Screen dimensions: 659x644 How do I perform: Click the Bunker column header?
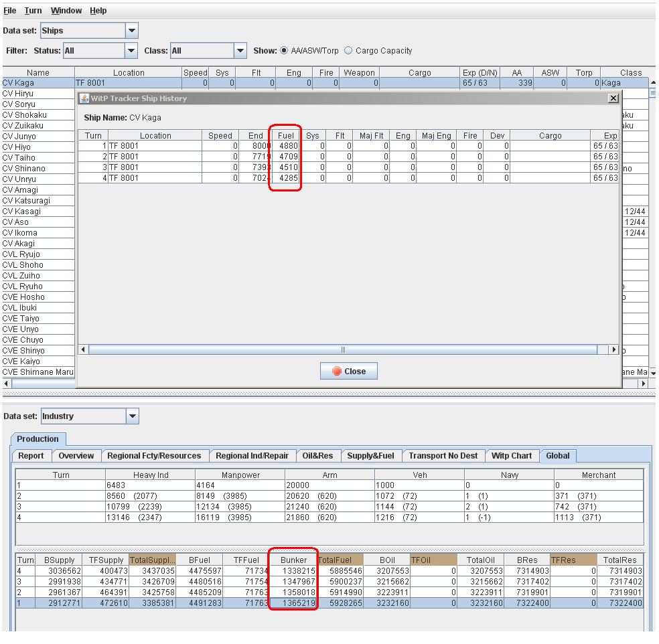294,560
